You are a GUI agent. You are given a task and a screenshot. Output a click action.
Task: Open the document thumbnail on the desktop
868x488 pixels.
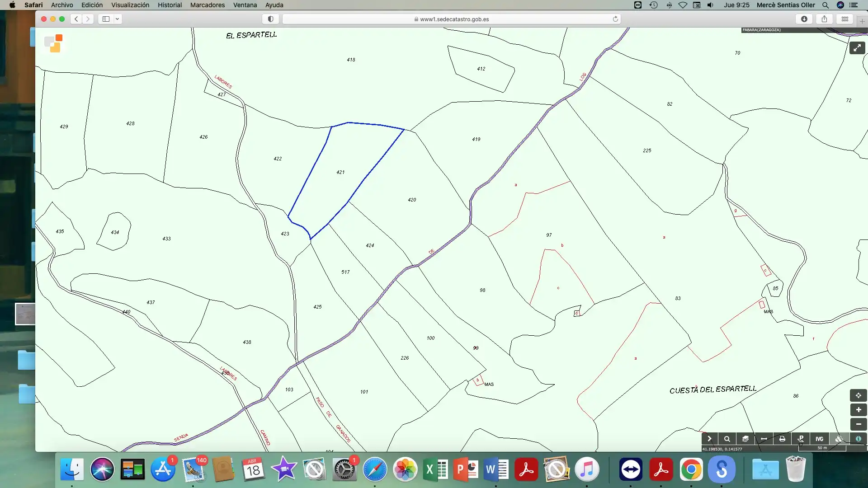click(x=25, y=314)
